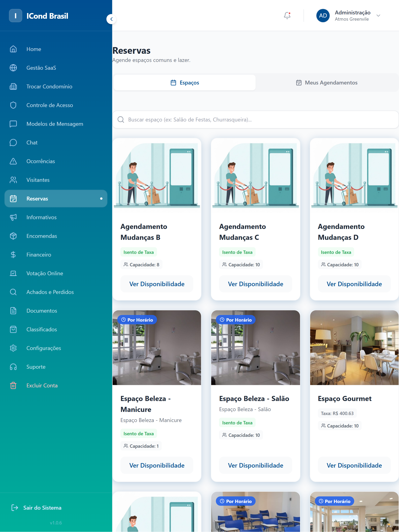Select Encomendas in the sidebar
399x532 pixels.
(56, 236)
